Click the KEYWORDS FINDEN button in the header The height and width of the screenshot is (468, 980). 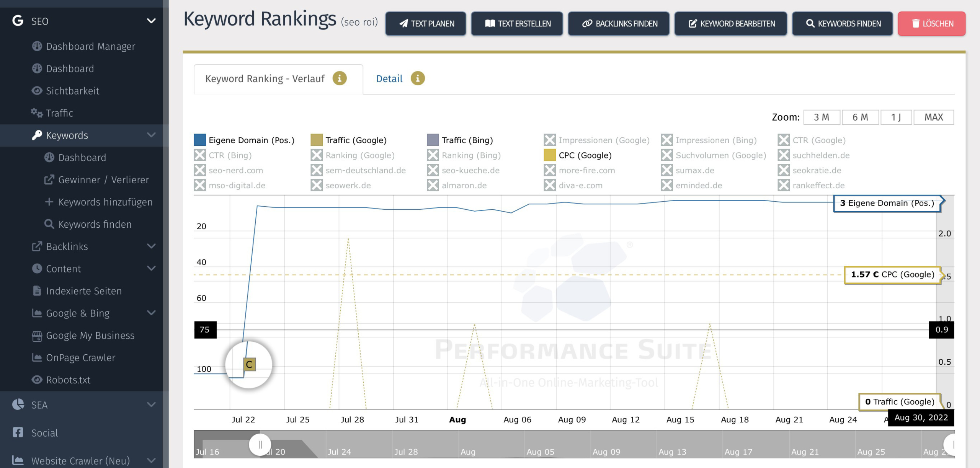pos(842,24)
